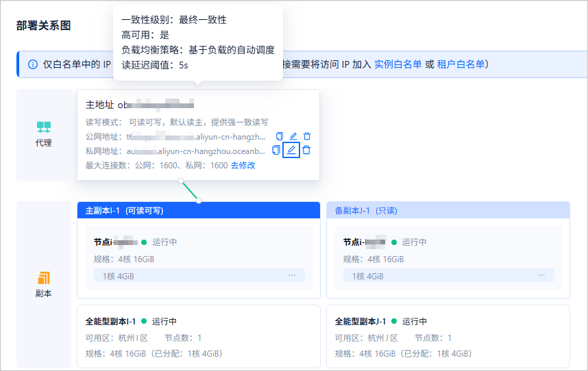The image size is (588, 371).
Task: Select the 备副本J-1 (只读) header
Action: 448,210
